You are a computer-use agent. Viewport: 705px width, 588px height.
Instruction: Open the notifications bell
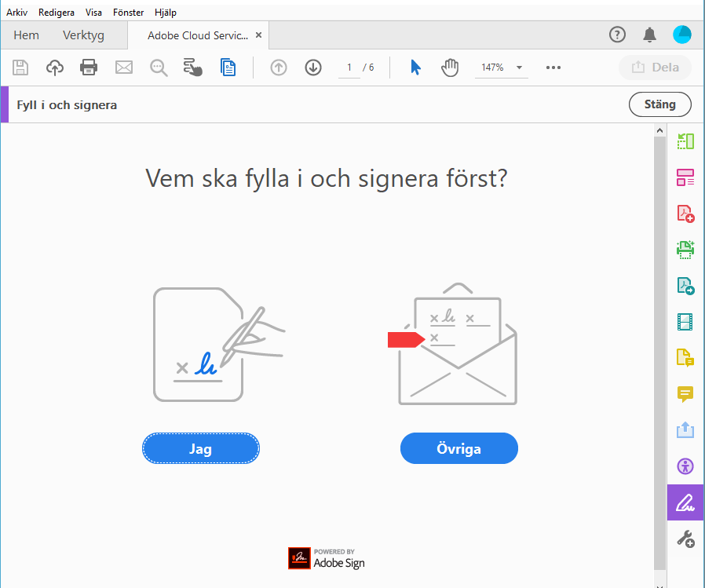[x=649, y=35]
